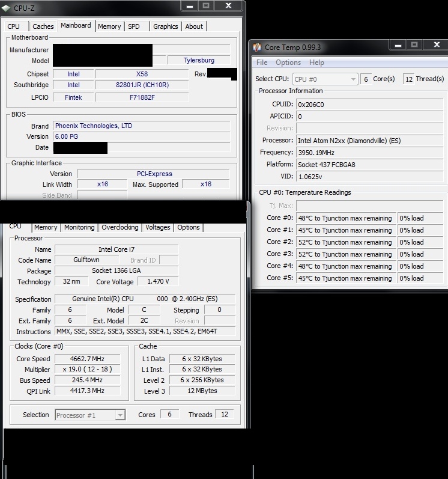448x479 pixels.
Task: Open the CPU tab in top CPU-Z window
Action: pyautogui.click(x=13, y=26)
